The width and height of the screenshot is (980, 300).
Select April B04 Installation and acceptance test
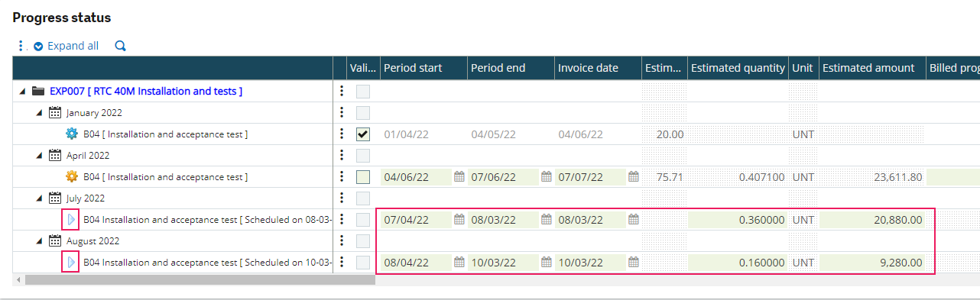pyautogui.click(x=166, y=177)
